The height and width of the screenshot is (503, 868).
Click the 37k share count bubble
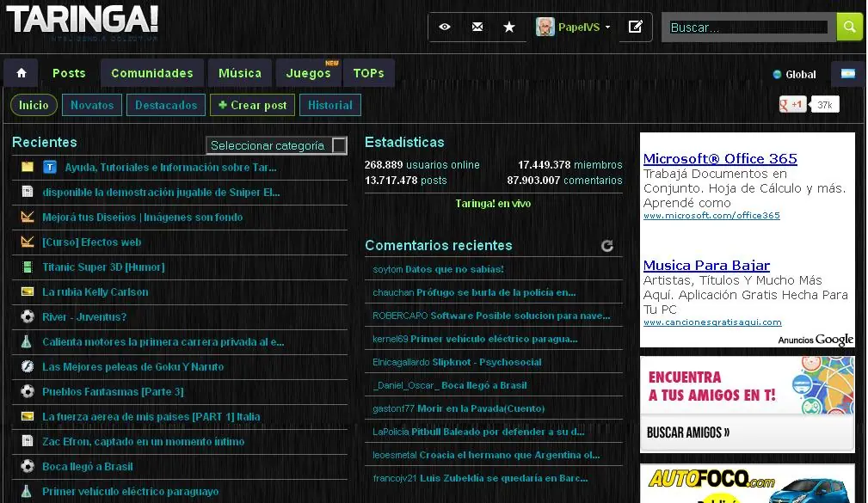point(825,105)
